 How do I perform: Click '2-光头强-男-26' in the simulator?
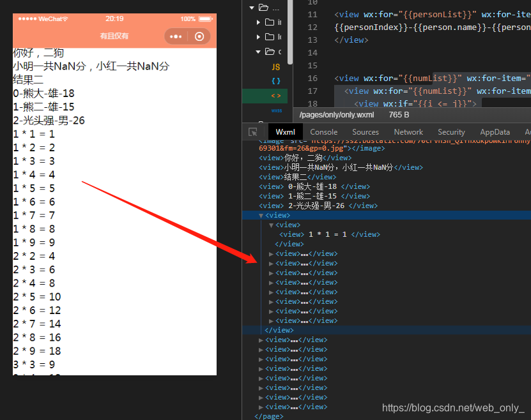click(x=49, y=121)
